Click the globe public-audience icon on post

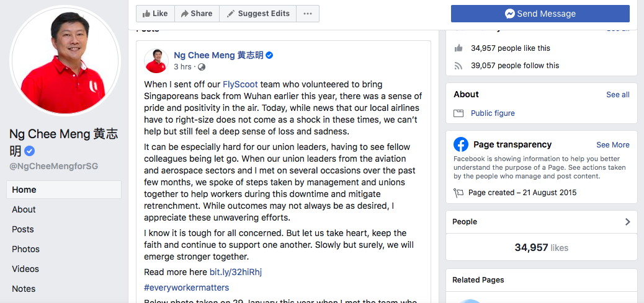click(202, 67)
